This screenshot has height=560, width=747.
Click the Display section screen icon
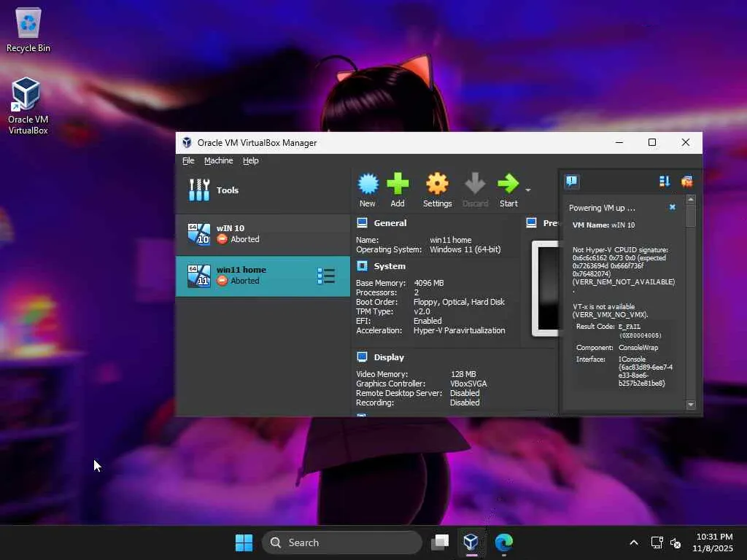click(x=362, y=357)
